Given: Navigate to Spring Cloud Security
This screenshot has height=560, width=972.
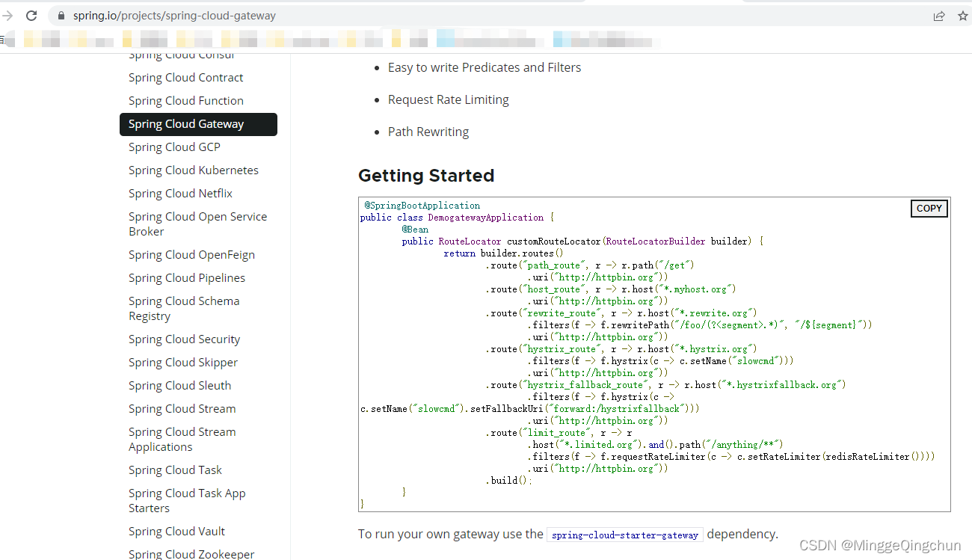Looking at the screenshot, I should pyautogui.click(x=184, y=339).
